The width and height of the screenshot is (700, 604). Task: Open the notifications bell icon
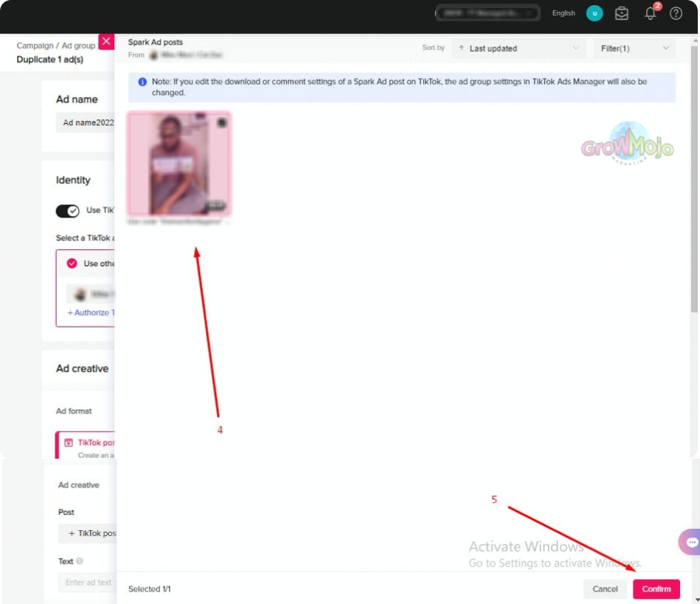click(x=650, y=13)
